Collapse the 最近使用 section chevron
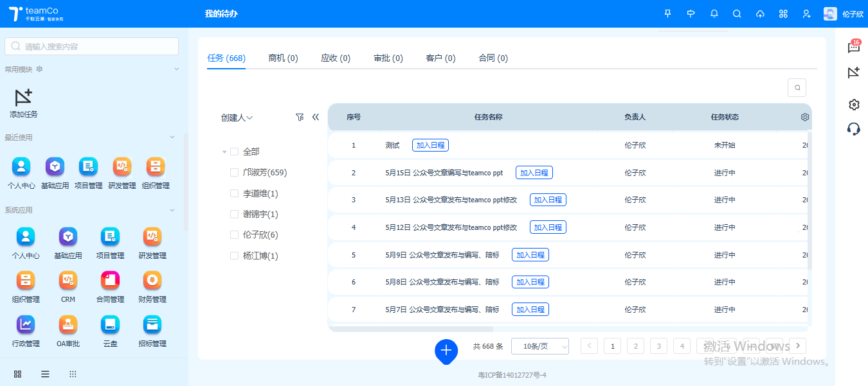The width and height of the screenshot is (868, 386). (172, 137)
